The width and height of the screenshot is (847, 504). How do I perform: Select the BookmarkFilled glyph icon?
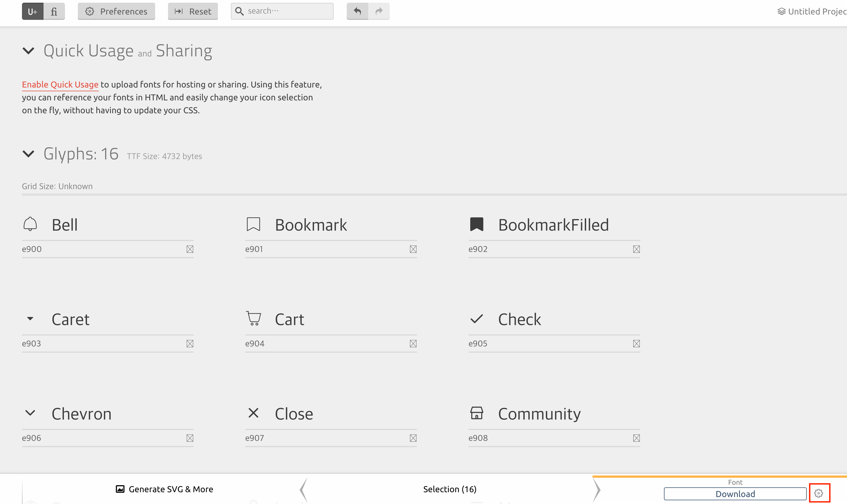click(x=476, y=224)
